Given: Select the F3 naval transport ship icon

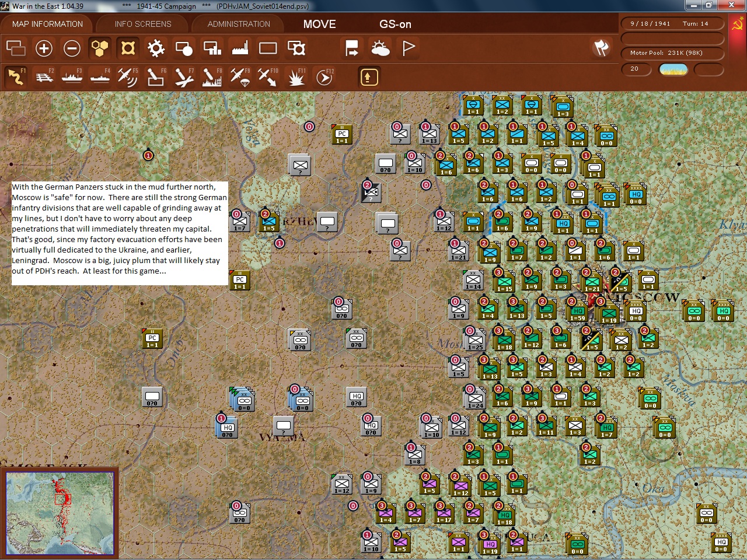Looking at the screenshot, I should click(72, 77).
